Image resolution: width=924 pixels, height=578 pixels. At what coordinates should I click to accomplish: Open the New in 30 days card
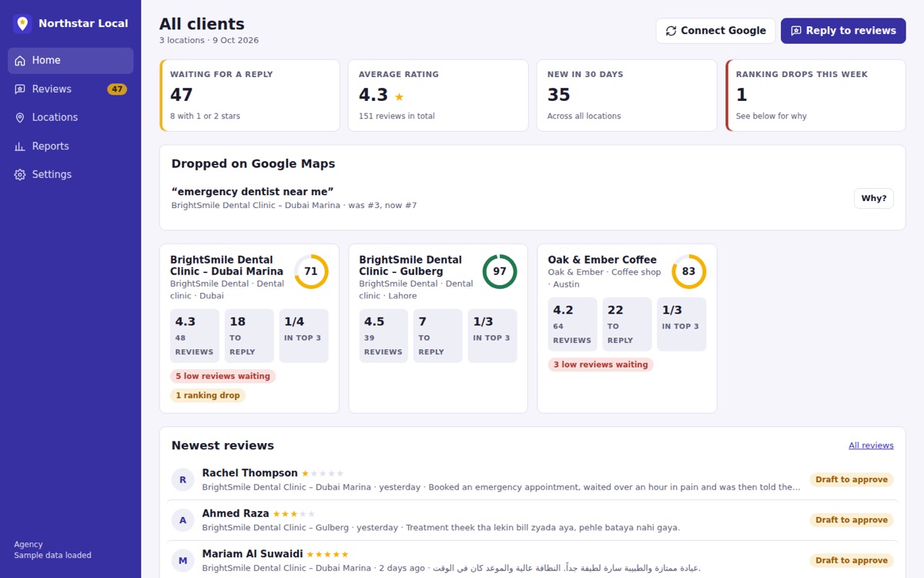tap(627, 96)
